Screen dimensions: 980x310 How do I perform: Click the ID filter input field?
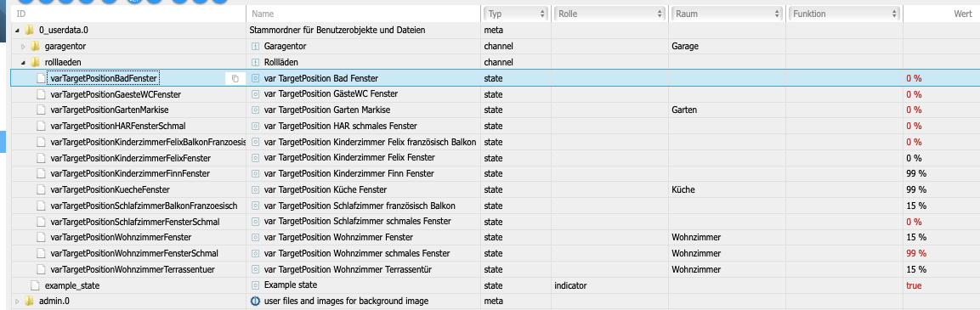(128, 13)
